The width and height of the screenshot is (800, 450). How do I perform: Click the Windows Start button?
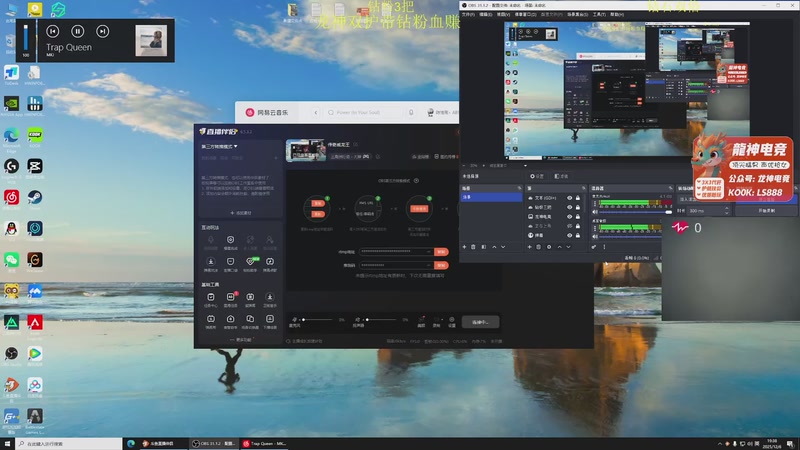7,444
